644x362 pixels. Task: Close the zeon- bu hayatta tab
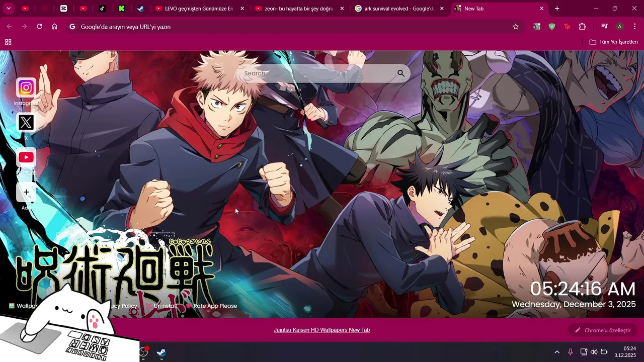point(342,9)
